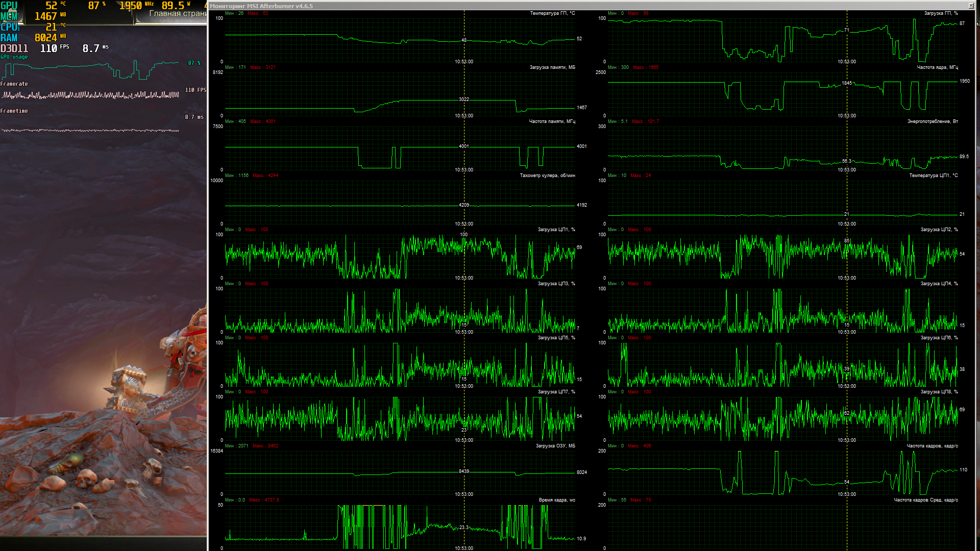Screen dimensions: 980x551
Task: Click the Температура ЦП1 graph
Action: (782, 203)
